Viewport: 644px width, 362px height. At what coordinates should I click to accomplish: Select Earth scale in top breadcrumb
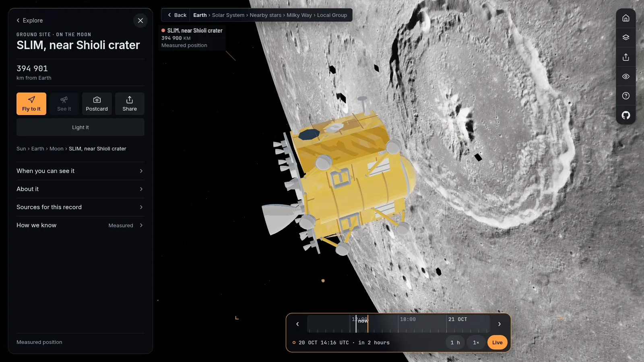pyautogui.click(x=200, y=15)
